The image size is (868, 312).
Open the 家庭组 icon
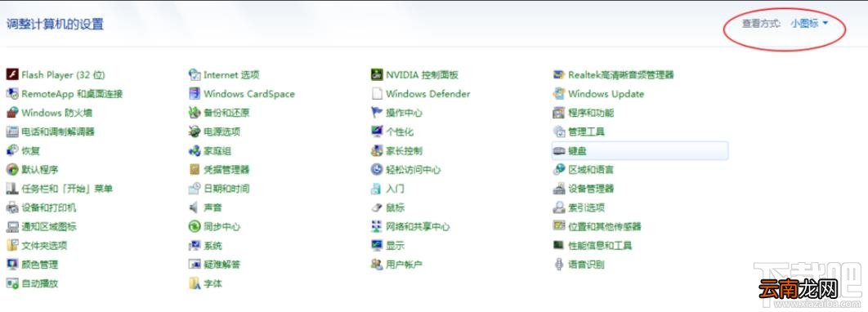tap(195, 150)
